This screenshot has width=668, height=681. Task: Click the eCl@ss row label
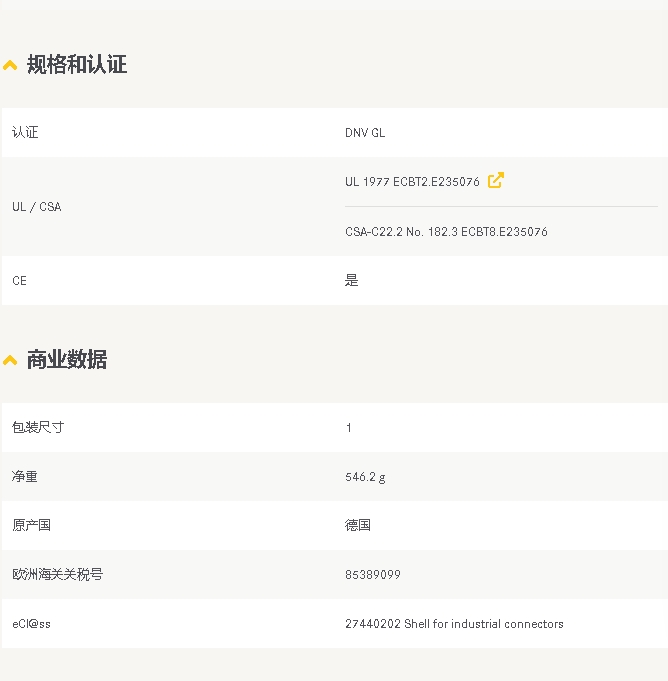tap(31, 624)
